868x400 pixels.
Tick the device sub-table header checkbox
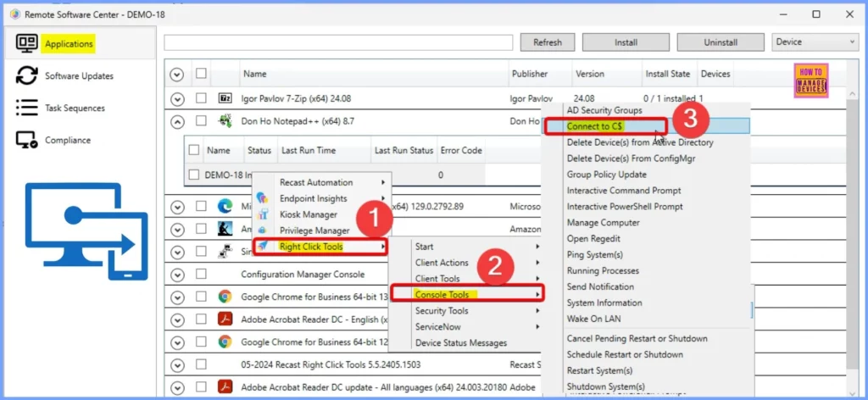tap(194, 150)
